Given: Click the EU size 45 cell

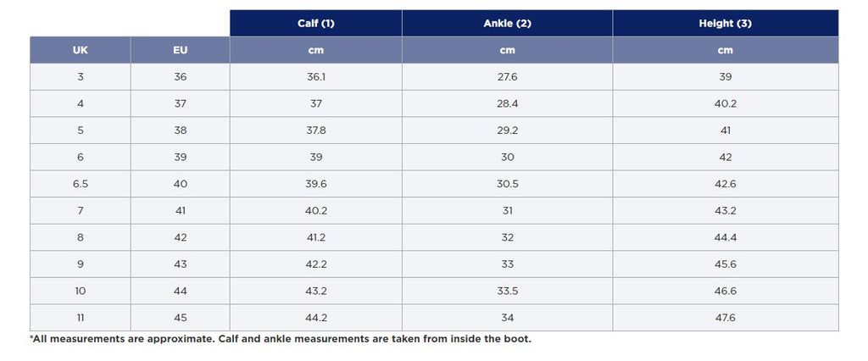Looking at the screenshot, I should coord(180,318).
